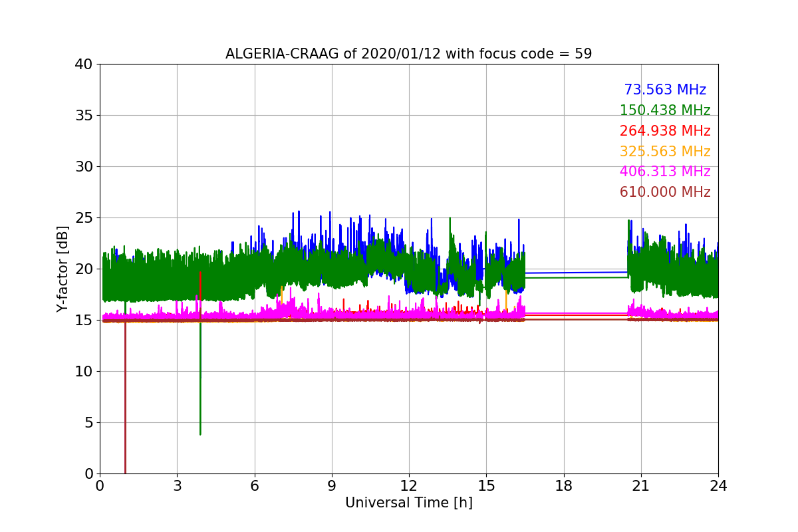Screen dimensions: 798x532
Task: Click the y-axis tick label 25
Action: click(x=84, y=218)
